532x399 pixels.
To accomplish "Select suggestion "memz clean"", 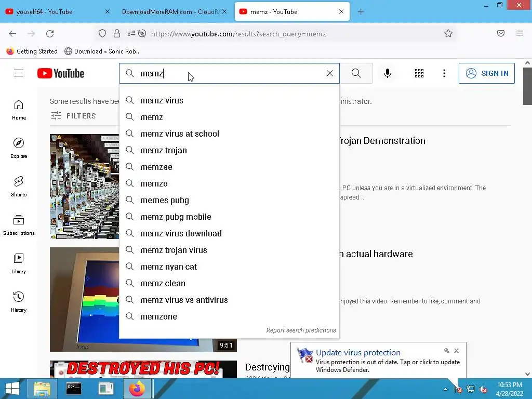I will [229, 283].
